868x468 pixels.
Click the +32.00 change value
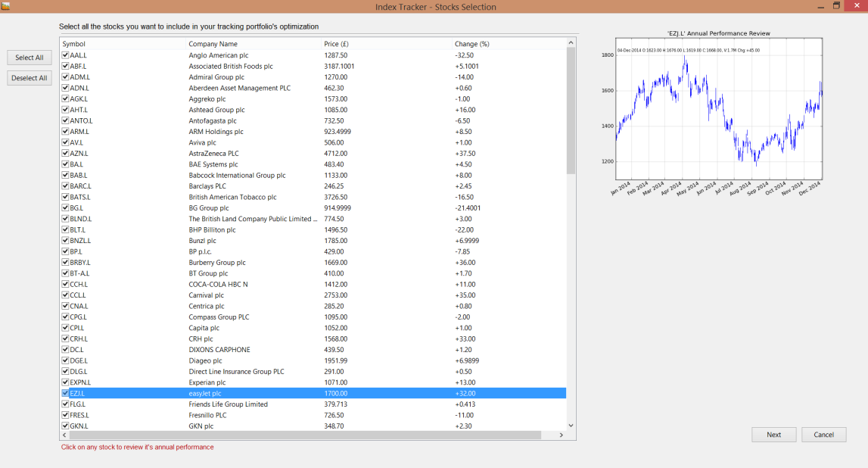pyautogui.click(x=465, y=393)
